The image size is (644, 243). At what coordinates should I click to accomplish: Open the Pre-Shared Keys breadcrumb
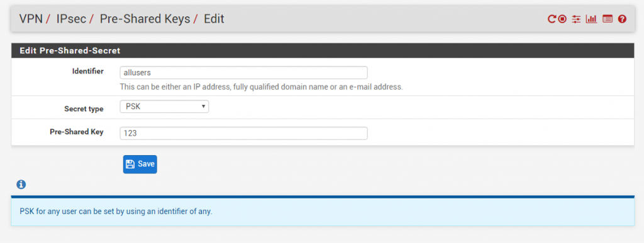[x=145, y=19]
